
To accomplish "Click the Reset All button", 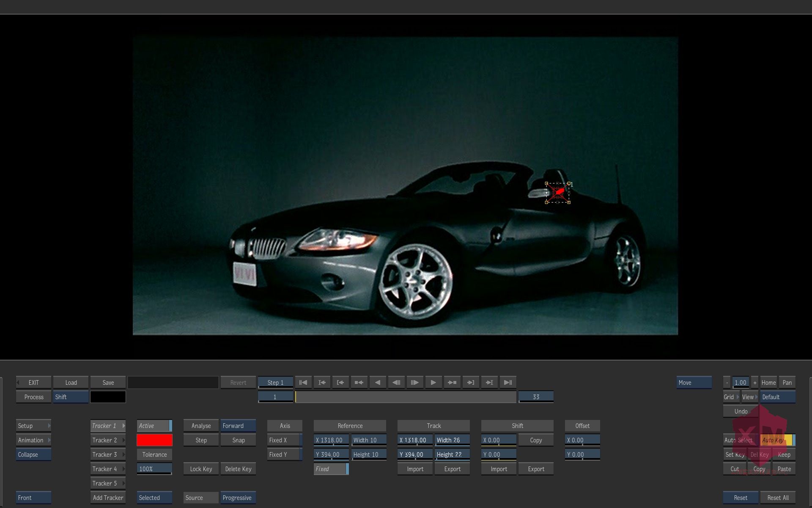I will pos(778,497).
